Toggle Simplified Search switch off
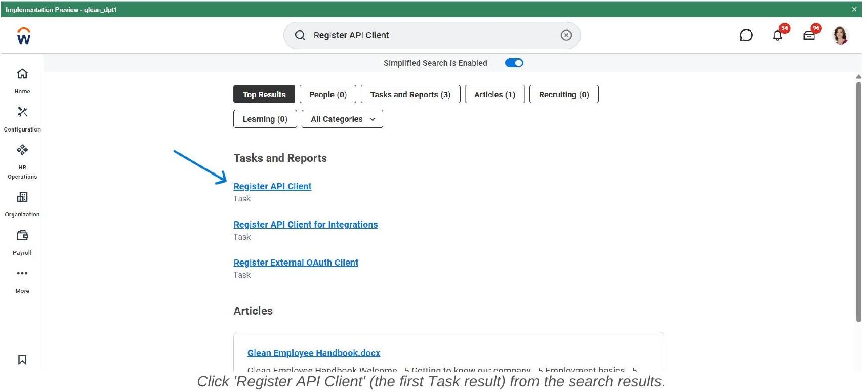This screenshot has width=868, height=392. click(514, 63)
